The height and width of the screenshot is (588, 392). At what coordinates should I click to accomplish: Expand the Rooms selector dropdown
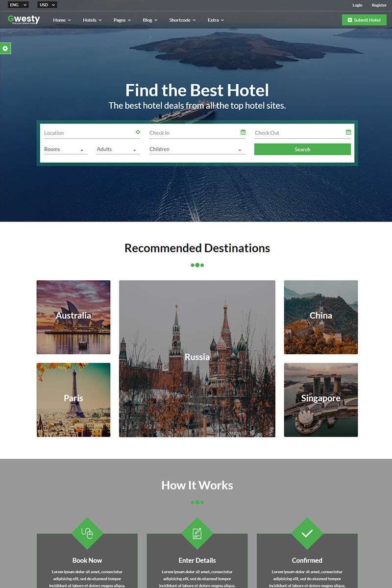(x=65, y=149)
